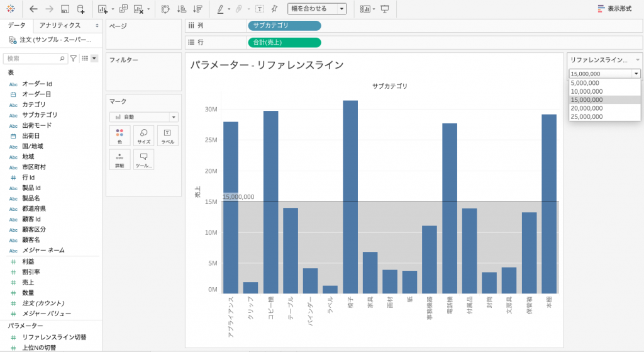Open the ラベル label mark card
Viewport: 644px width, 352px height.
coord(167,136)
